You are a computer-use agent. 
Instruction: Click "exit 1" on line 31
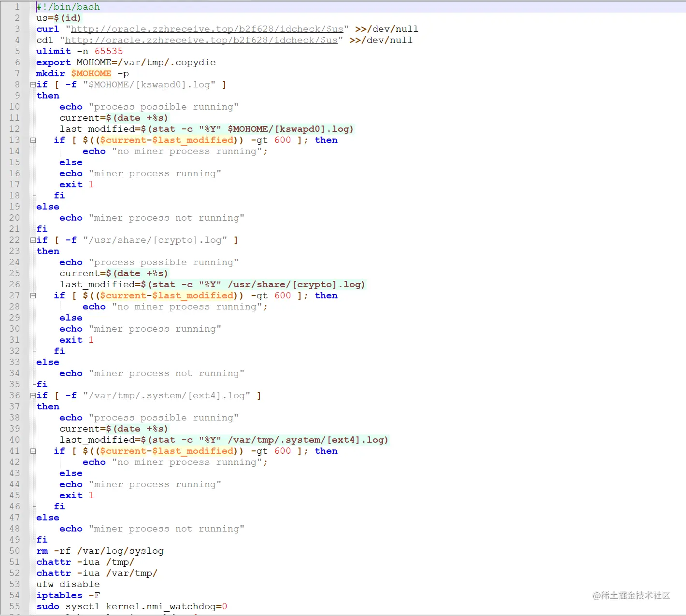(76, 340)
